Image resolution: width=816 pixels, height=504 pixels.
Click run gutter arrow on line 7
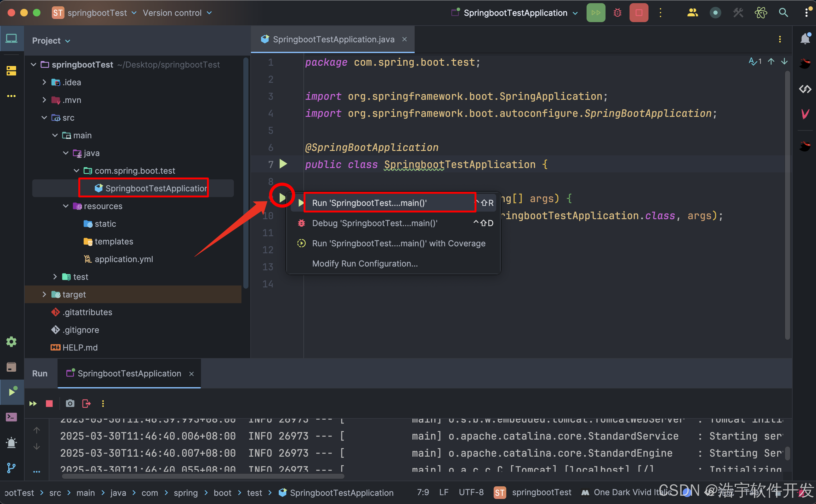coord(283,164)
